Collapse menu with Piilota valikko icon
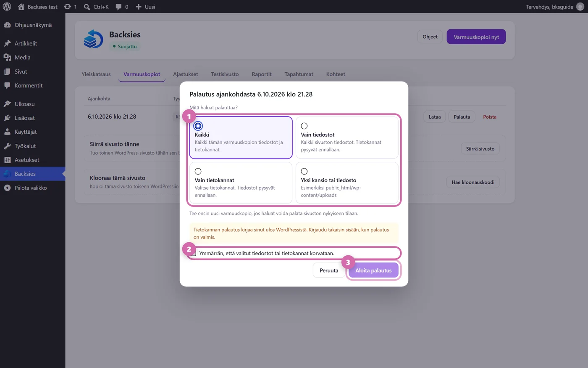 point(7,188)
